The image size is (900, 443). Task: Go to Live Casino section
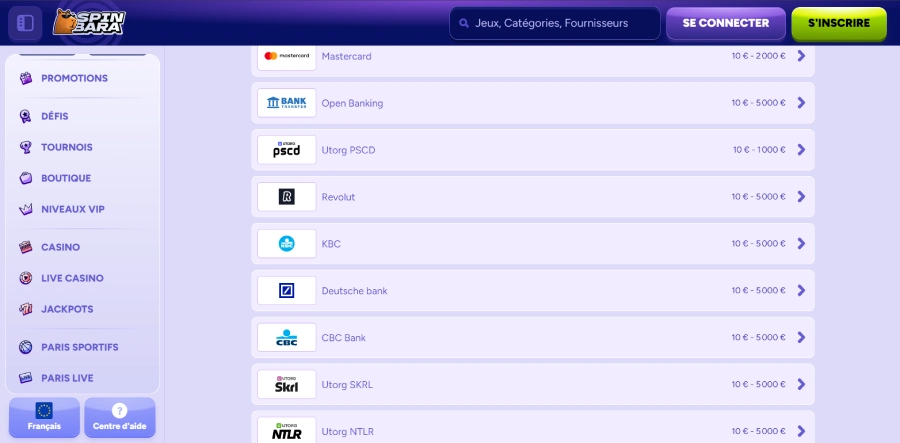(71, 278)
